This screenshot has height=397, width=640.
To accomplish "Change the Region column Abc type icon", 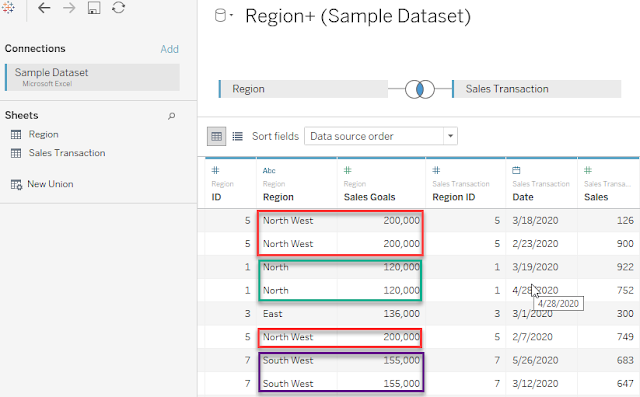I will coord(269,171).
